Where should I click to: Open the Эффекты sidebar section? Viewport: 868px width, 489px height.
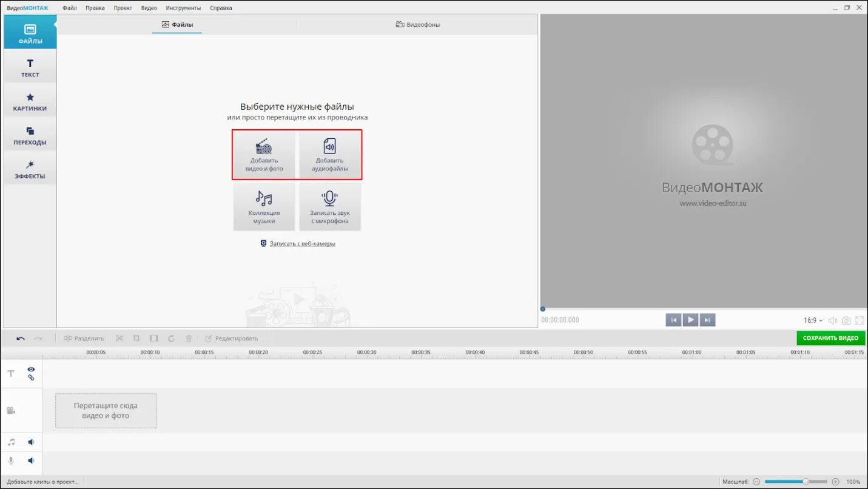(30, 169)
